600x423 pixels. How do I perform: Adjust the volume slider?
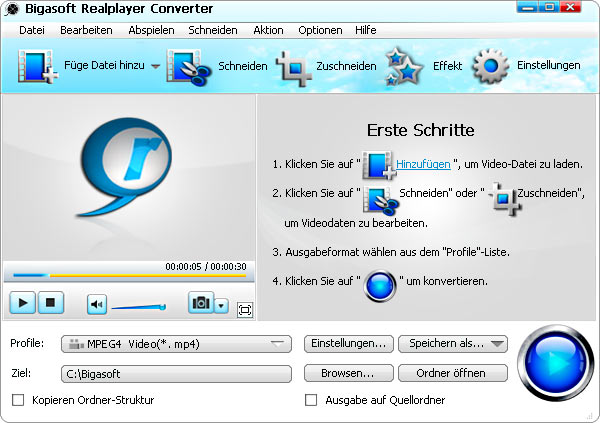[139, 307]
